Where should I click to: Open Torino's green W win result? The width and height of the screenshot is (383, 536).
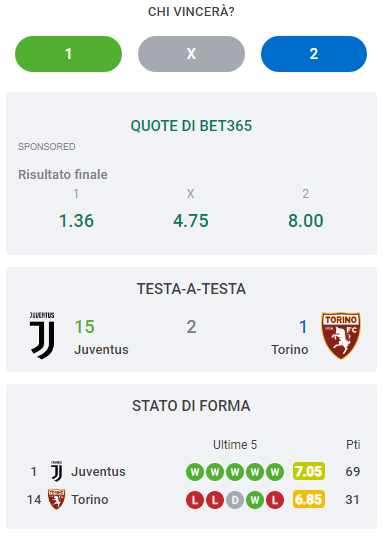(255, 500)
